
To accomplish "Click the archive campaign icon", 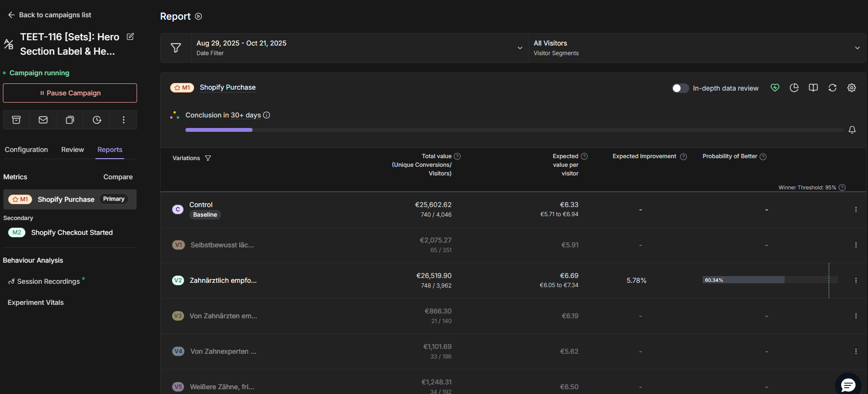I will point(16,120).
